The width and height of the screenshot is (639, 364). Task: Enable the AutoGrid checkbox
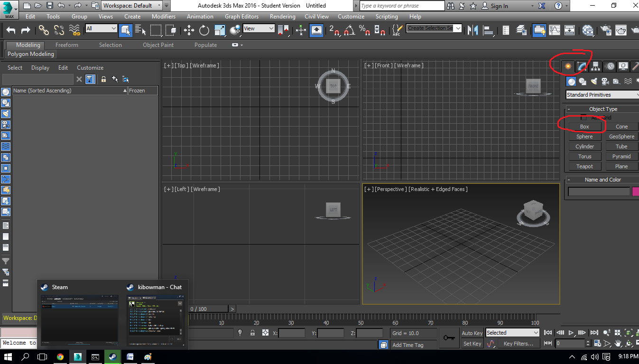coord(584,118)
